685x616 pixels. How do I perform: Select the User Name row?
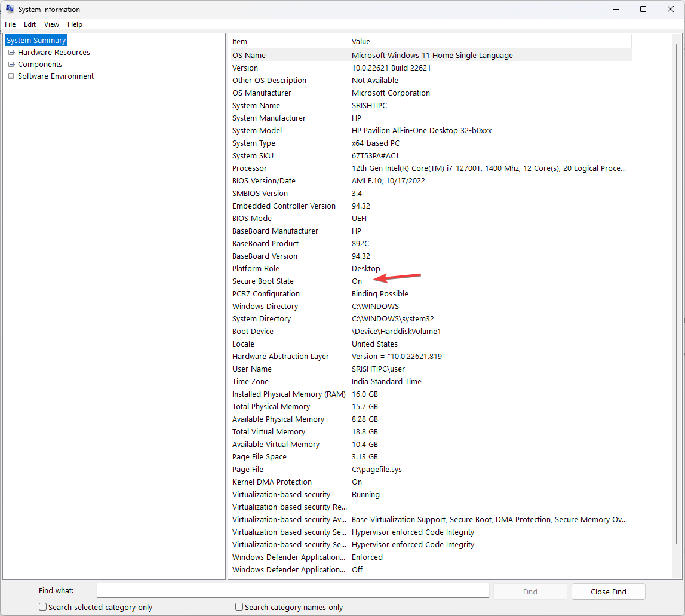(431, 369)
